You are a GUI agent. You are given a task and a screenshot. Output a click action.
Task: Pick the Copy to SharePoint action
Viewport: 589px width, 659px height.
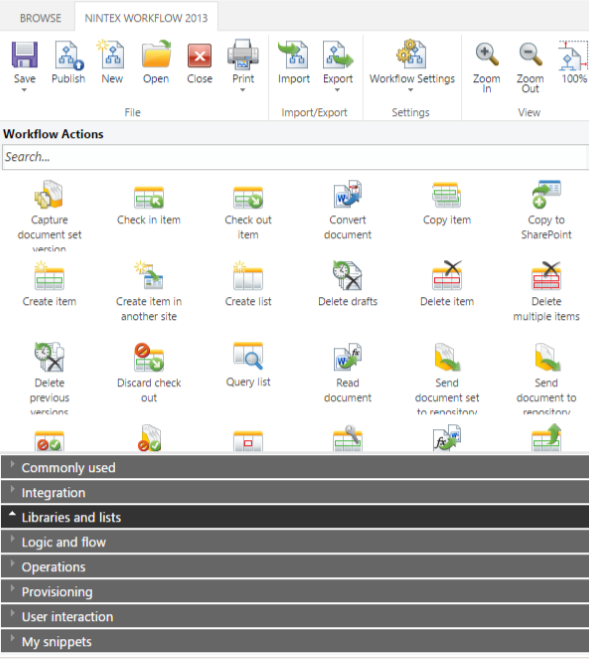tap(546, 210)
